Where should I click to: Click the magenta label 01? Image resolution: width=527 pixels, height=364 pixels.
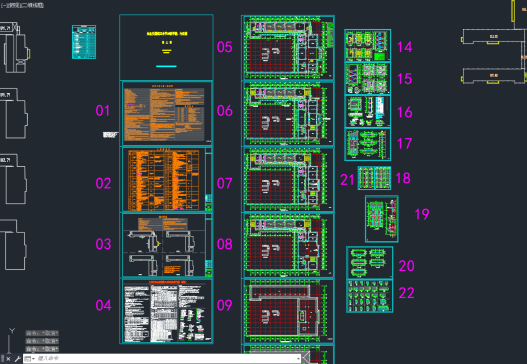pyautogui.click(x=103, y=111)
